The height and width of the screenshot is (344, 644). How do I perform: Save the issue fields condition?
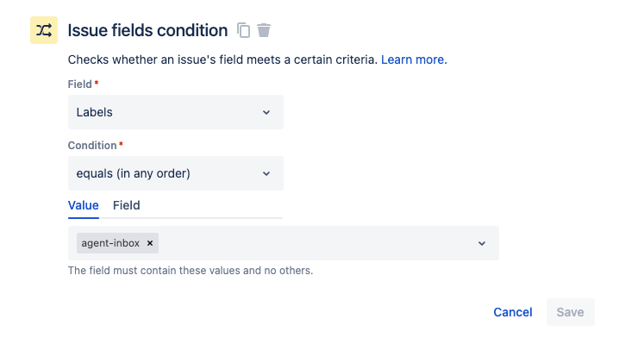pyautogui.click(x=570, y=312)
